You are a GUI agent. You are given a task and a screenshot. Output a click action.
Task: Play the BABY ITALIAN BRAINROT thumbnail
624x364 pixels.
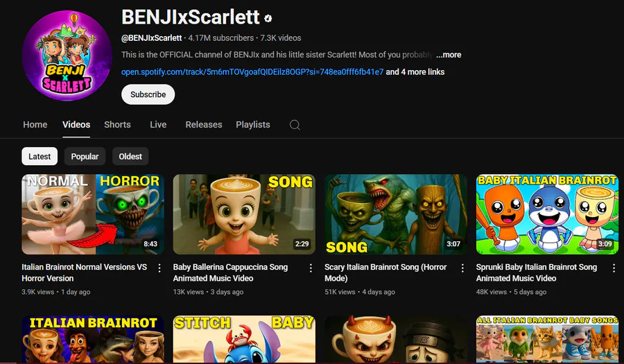[547, 214]
